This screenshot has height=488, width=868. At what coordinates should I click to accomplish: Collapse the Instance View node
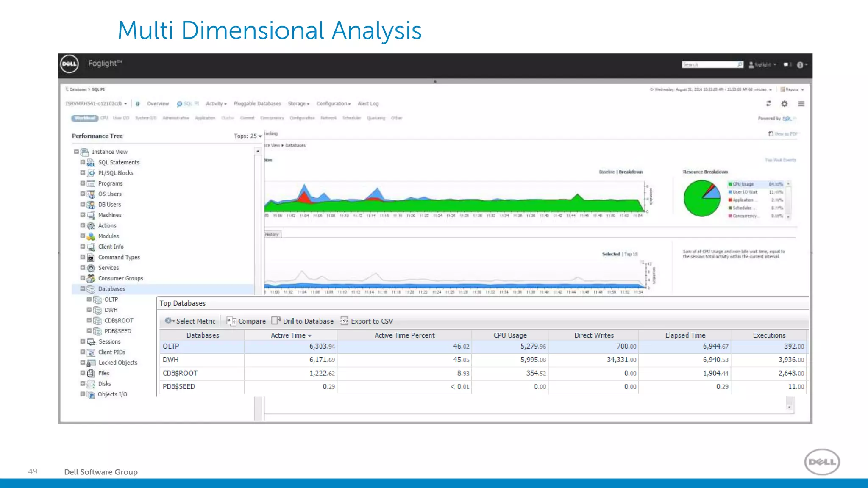tap(76, 152)
